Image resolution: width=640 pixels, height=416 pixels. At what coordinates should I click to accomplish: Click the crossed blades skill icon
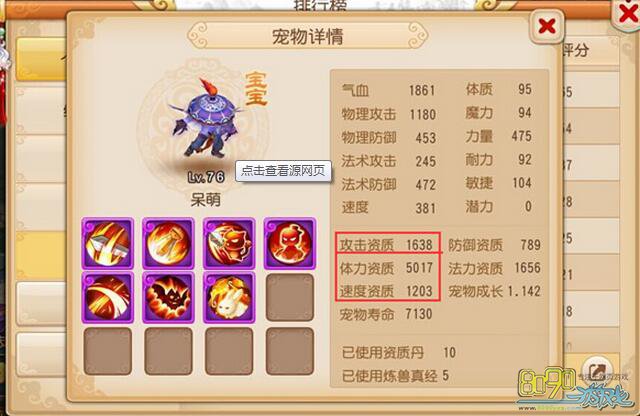click(108, 243)
